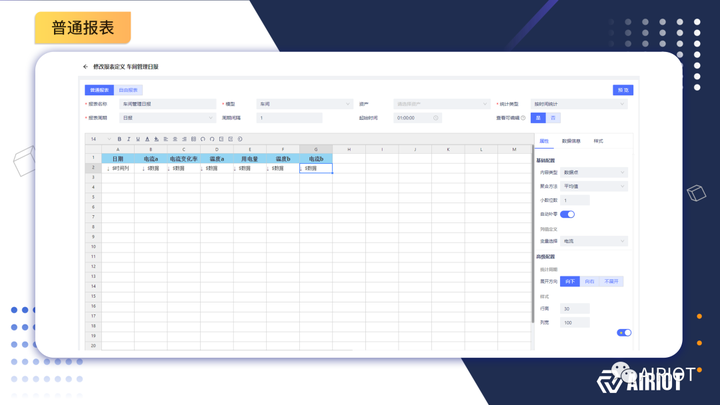This screenshot has height=405, width=720.
Task: Select column header M
Action: [514, 150]
